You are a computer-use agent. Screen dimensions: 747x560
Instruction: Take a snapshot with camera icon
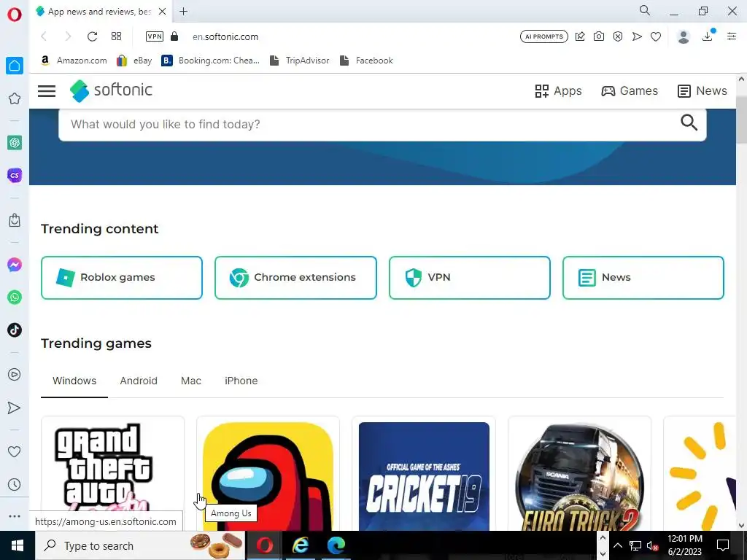pyautogui.click(x=599, y=36)
